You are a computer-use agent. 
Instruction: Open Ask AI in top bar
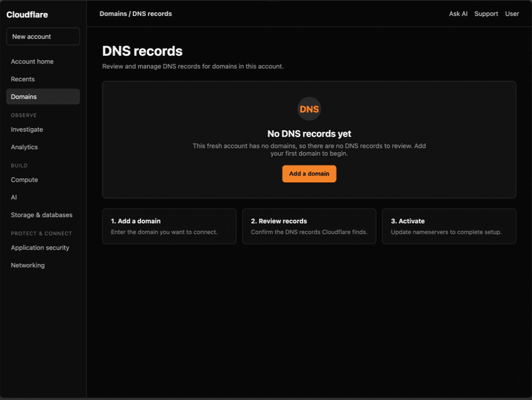[x=458, y=14]
